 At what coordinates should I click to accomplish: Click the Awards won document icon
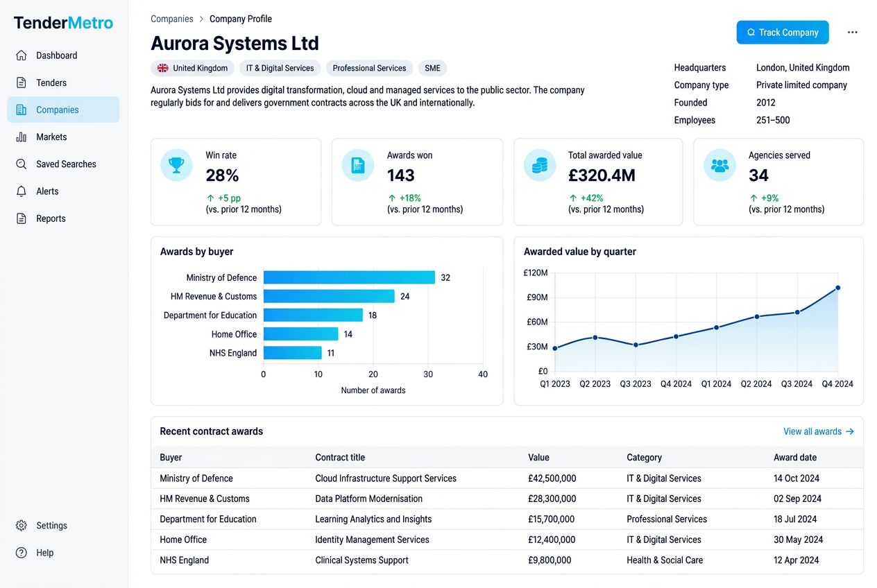(x=358, y=166)
